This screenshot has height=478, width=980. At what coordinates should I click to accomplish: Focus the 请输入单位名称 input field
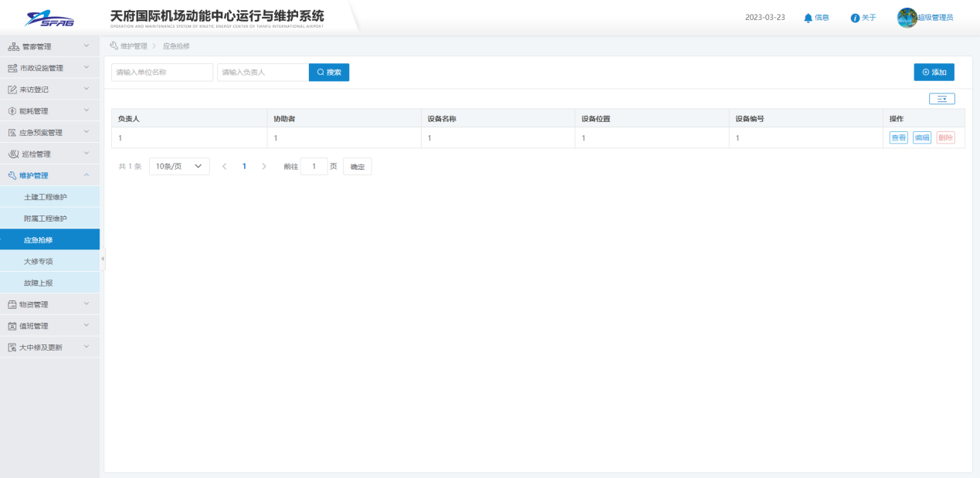[162, 72]
